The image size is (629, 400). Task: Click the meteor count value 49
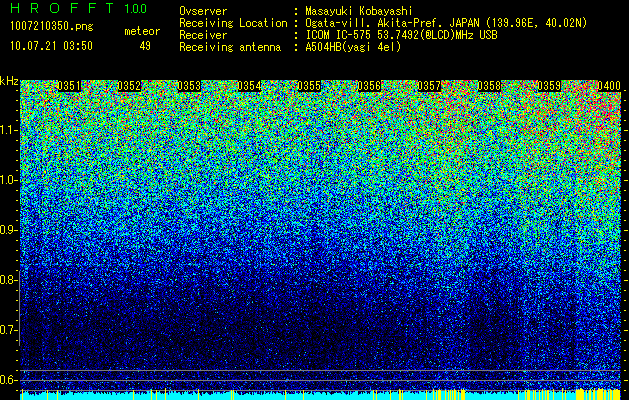pos(145,46)
